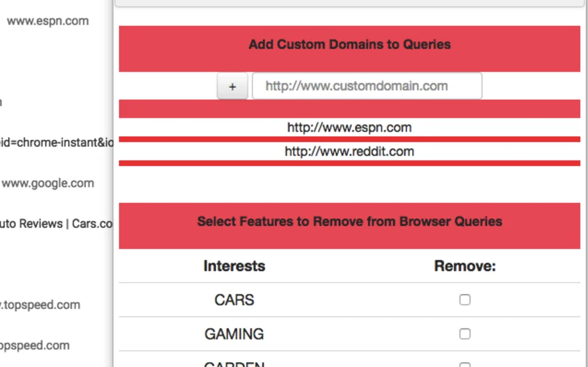Select the http://www.espn.com domain entry
The width and height of the screenshot is (588, 367).
click(349, 127)
